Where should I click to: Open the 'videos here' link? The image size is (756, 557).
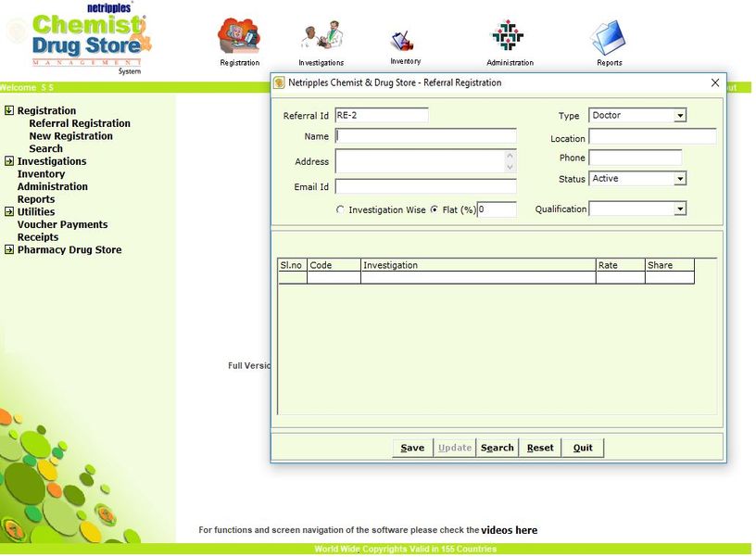[510, 530]
